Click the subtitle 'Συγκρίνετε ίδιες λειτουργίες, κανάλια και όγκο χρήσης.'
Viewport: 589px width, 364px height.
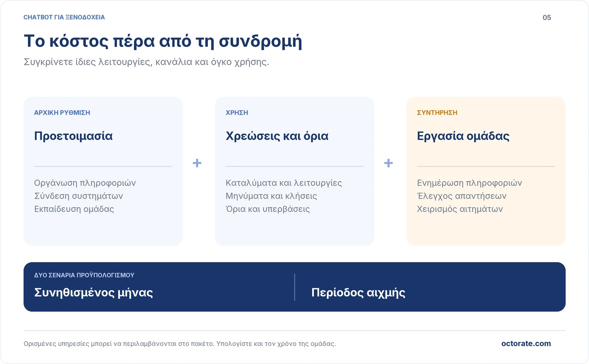(x=146, y=62)
